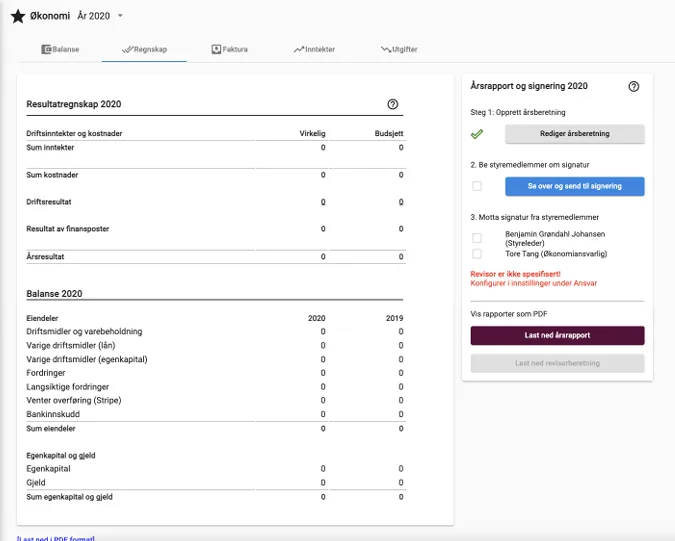This screenshot has height=541, width=675.
Task: Switch to the Balanse tab
Action: (x=60, y=49)
